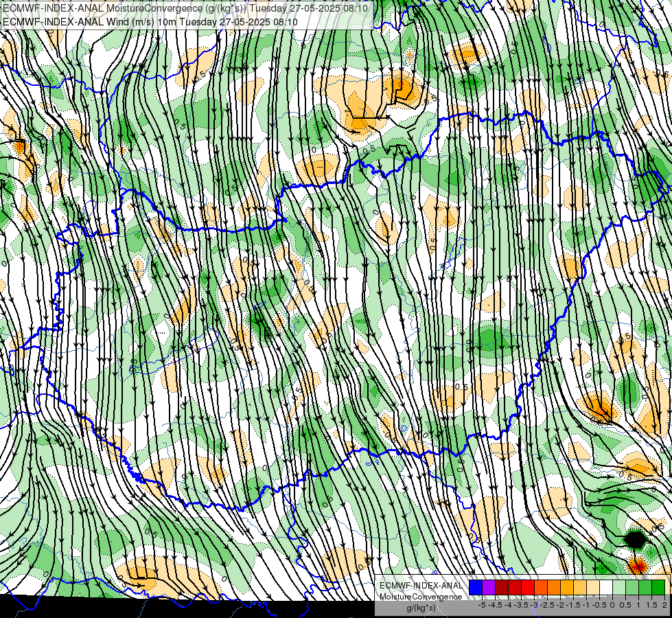Click the 1.5 value on the legend scale

coord(651,605)
